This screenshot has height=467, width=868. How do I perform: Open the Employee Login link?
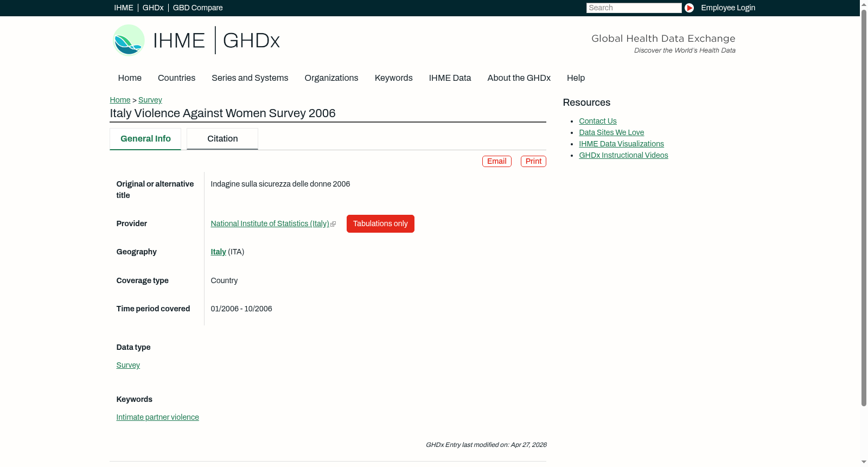(728, 8)
